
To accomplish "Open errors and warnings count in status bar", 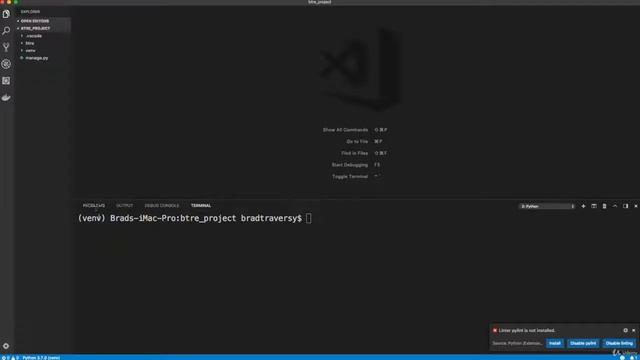I will click(x=10, y=358).
